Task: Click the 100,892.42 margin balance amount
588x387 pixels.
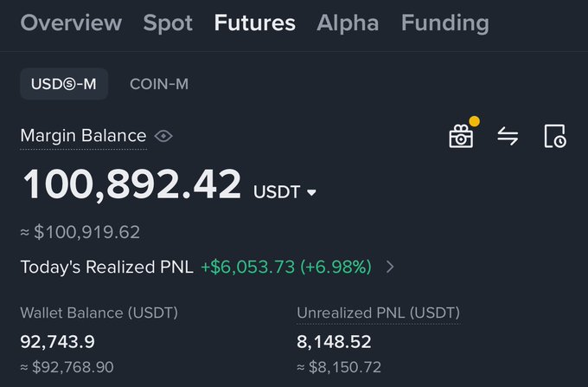Action: 131,185
